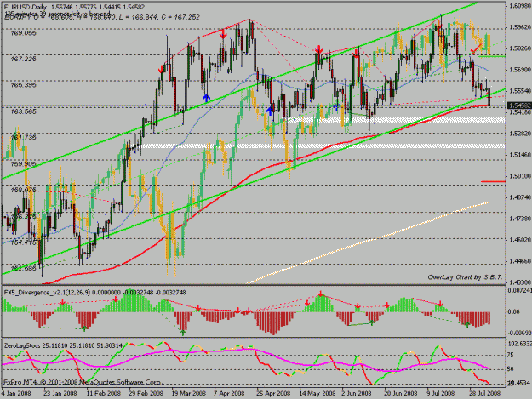Click the 1.59620 price axis value
Screen dimensions: 532x399
click(519, 26)
